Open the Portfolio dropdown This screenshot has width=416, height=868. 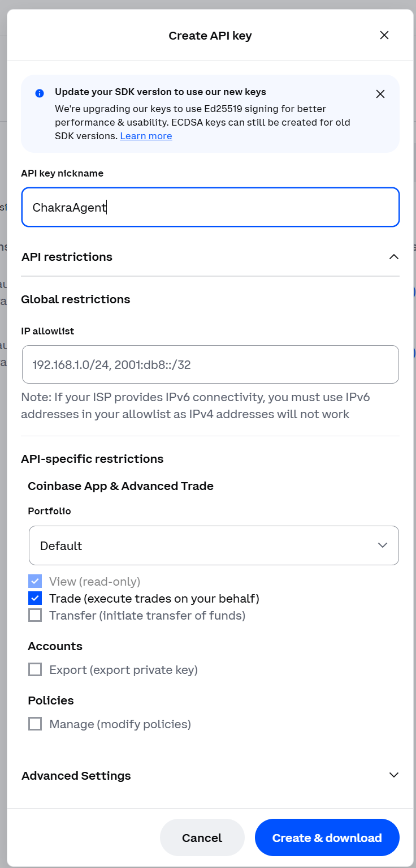pos(214,545)
